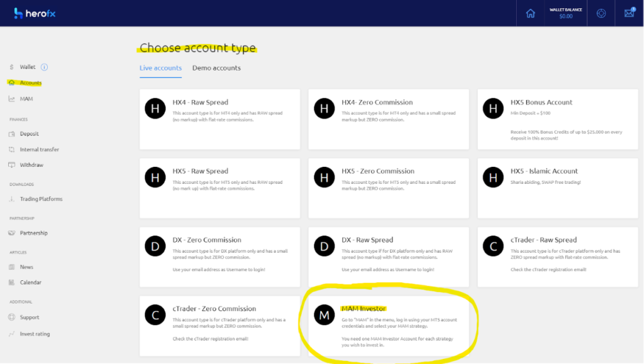Screen dimensions: 644x364
Task: Go to MAM in sidebar
Action: pyautogui.click(x=26, y=99)
